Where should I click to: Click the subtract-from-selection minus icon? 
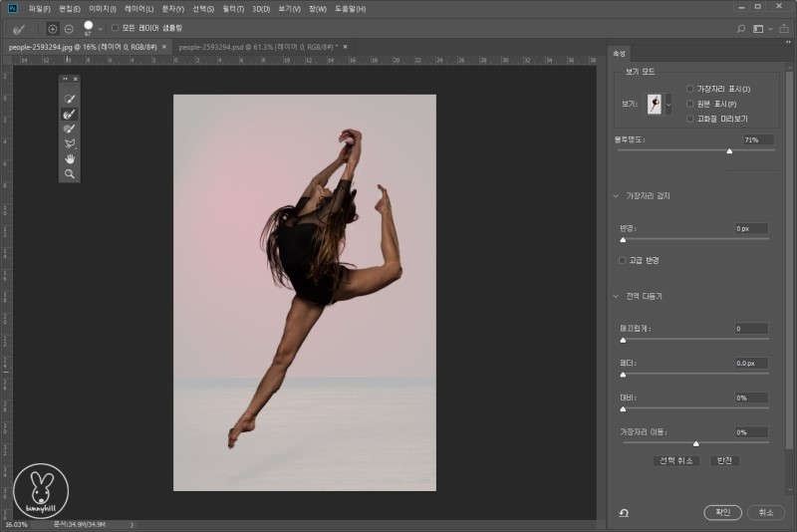69,28
